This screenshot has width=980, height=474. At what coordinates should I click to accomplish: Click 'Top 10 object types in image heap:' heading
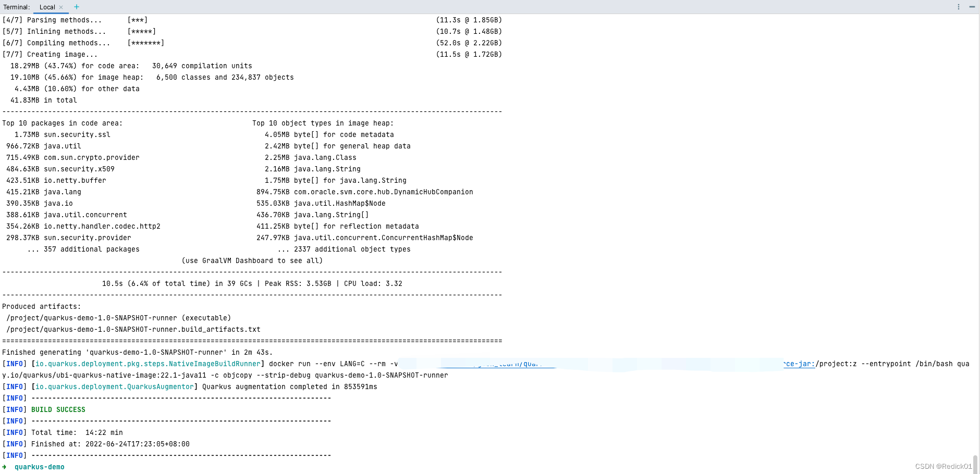(x=323, y=123)
